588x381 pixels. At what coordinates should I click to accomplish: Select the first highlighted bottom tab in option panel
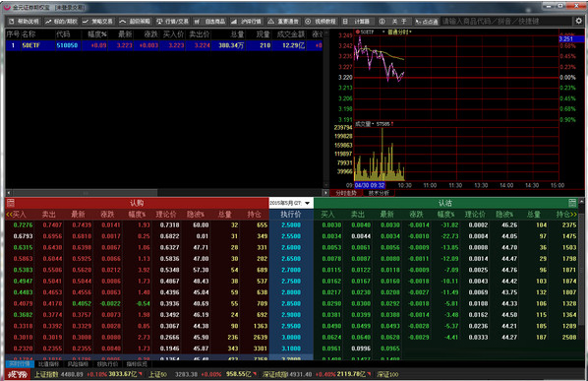pyautogui.click(x=20, y=364)
